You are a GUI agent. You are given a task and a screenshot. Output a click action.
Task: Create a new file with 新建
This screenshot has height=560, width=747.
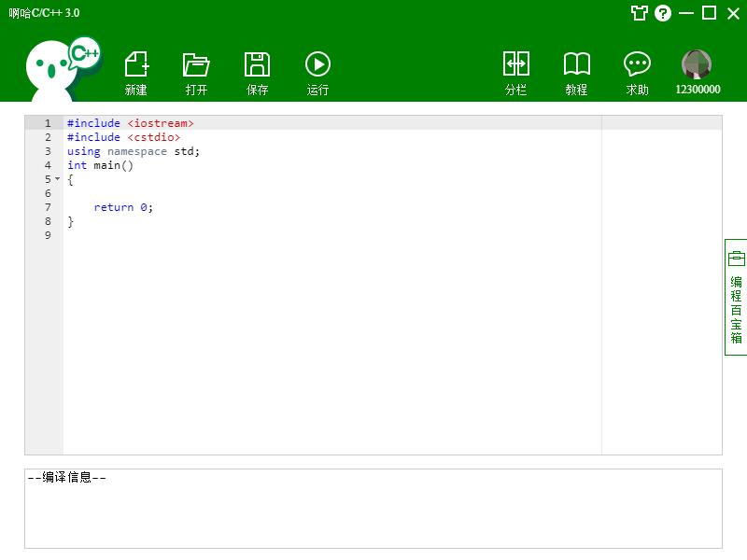(136, 73)
